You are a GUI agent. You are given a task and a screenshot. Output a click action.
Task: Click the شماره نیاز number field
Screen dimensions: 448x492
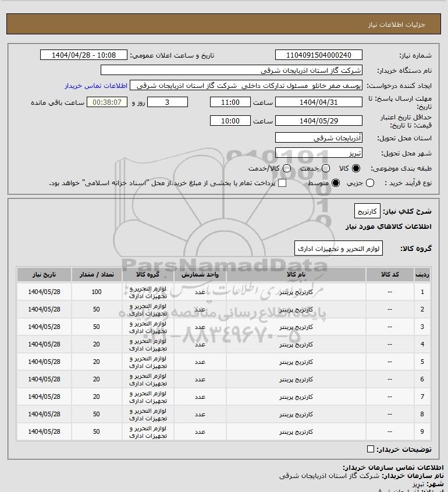[x=318, y=55]
